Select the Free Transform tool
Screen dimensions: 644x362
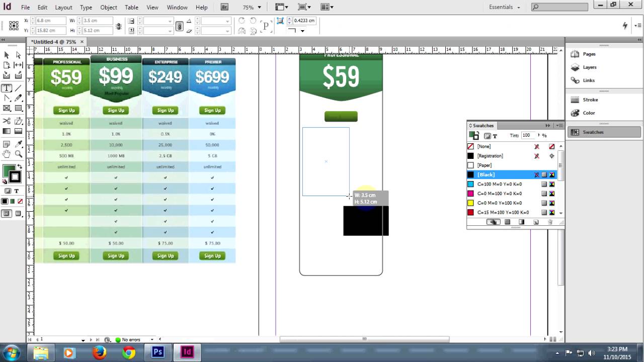18,121
